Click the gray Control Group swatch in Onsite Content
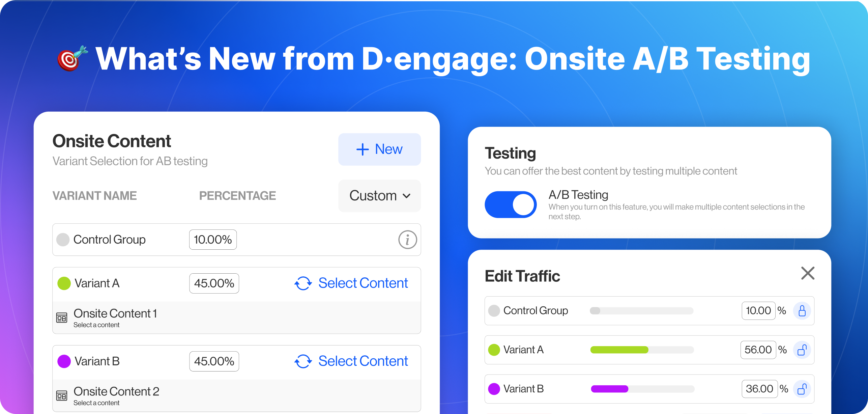Image resolution: width=868 pixels, height=414 pixels. 63,240
